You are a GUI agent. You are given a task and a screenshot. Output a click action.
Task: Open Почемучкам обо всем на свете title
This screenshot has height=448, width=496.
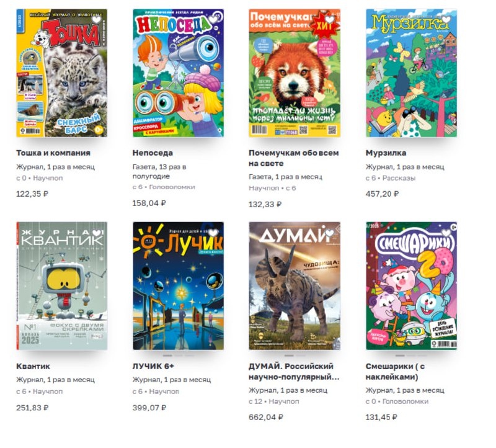click(x=293, y=158)
